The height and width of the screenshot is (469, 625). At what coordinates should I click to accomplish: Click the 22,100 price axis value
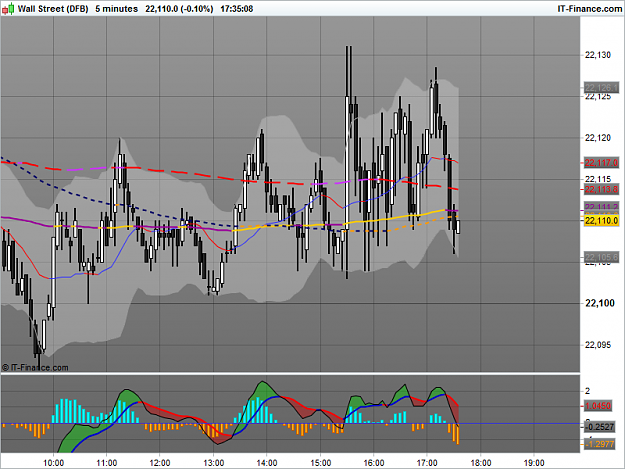pyautogui.click(x=599, y=303)
